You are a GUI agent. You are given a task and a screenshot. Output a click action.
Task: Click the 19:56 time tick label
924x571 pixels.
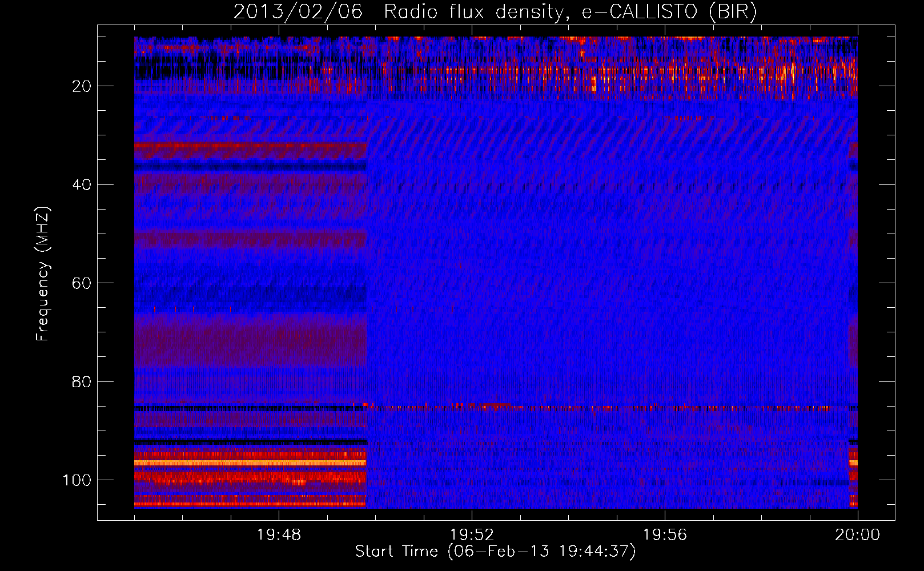[665, 535]
